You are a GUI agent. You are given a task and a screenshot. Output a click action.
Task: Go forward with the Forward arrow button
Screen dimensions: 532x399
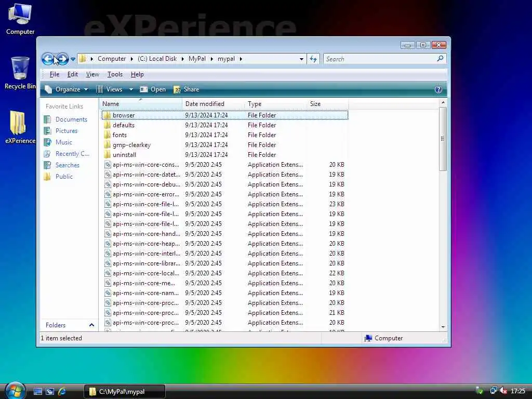pyautogui.click(x=62, y=59)
